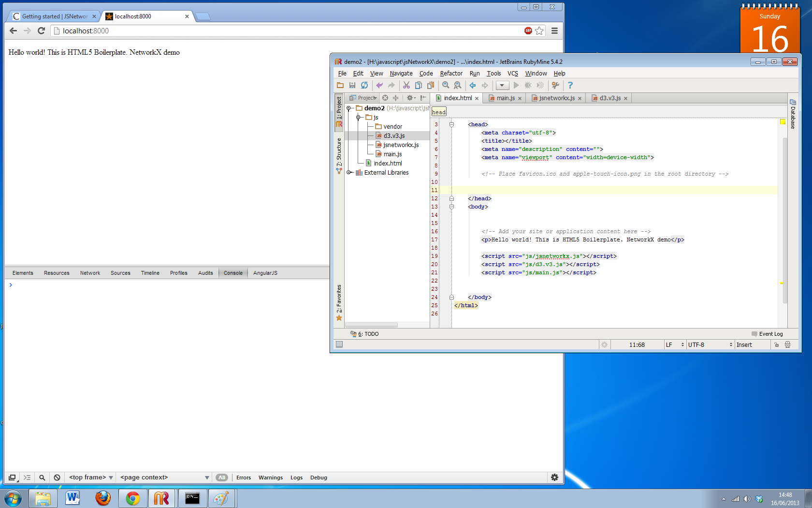Launch RubyMine from Windows taskbar
The image size is (812, 508).
[161, 498]
